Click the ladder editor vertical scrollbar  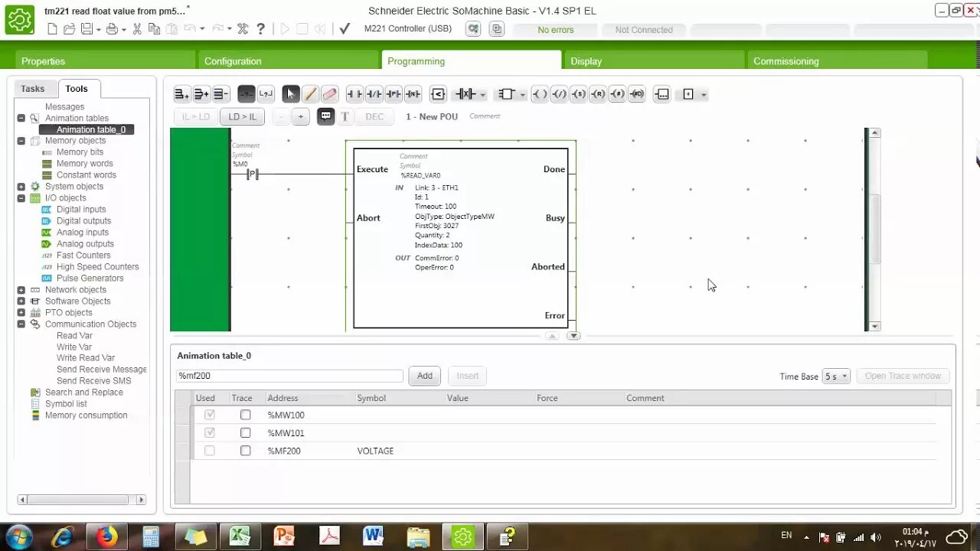pyautogui.click(x=875, y=230)
